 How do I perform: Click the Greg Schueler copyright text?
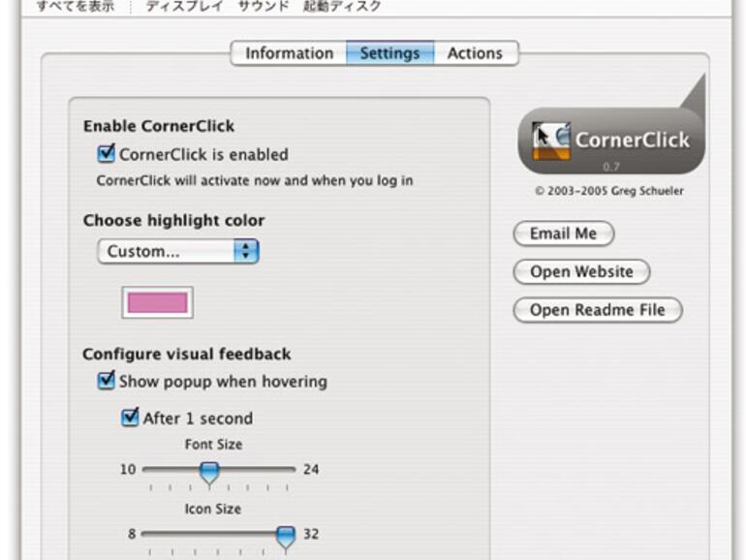click(610, 191)
